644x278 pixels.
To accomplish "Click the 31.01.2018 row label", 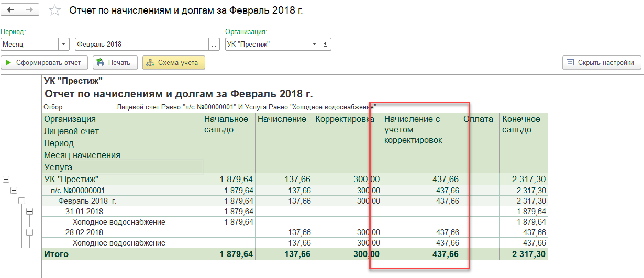I will pos(84,212).
